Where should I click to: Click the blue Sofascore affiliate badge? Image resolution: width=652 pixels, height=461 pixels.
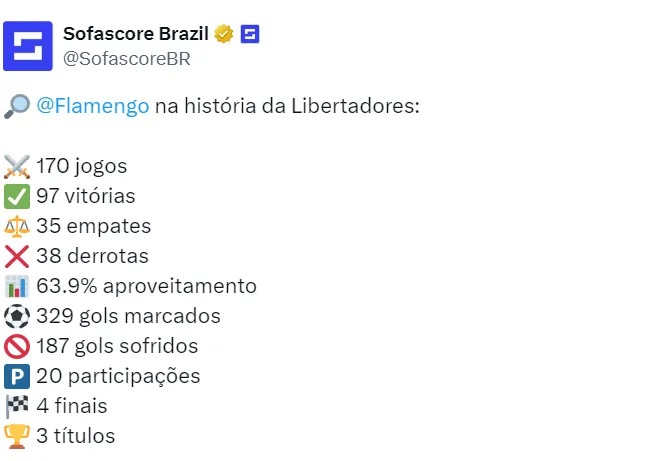pyautogui.click(x=250, y=34)
